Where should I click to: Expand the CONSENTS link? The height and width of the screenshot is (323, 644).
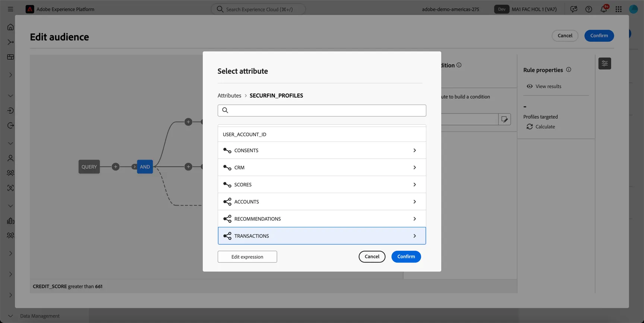(x=322, y=150)
